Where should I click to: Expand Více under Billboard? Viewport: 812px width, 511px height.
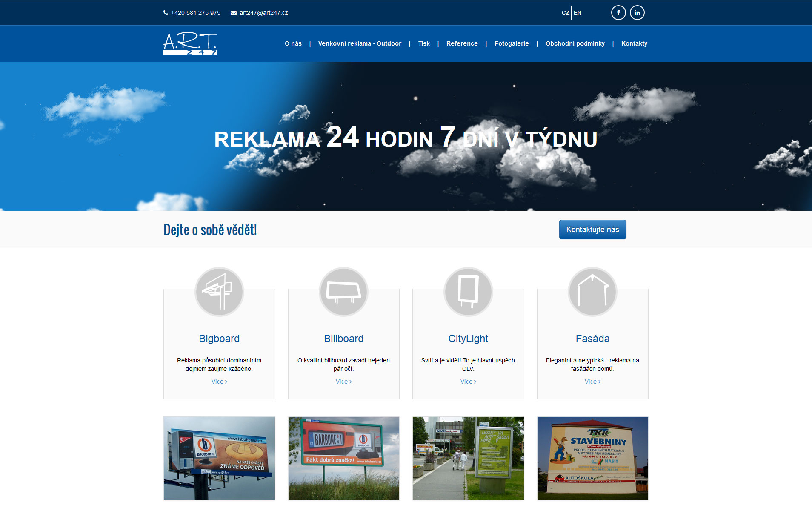pyautogui.click(x=343, y=382)
